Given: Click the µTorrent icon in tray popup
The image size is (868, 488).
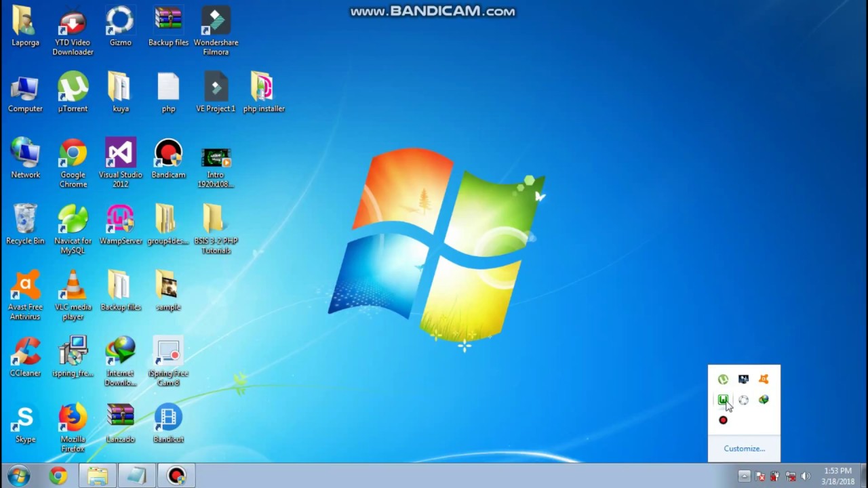Looking at the screenshot, I should (x=723, y=380).
